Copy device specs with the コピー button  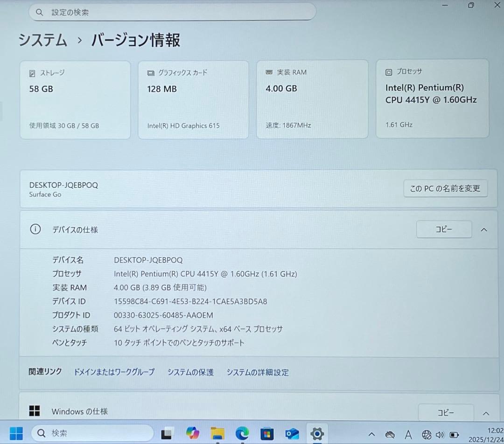pos(444,229)
